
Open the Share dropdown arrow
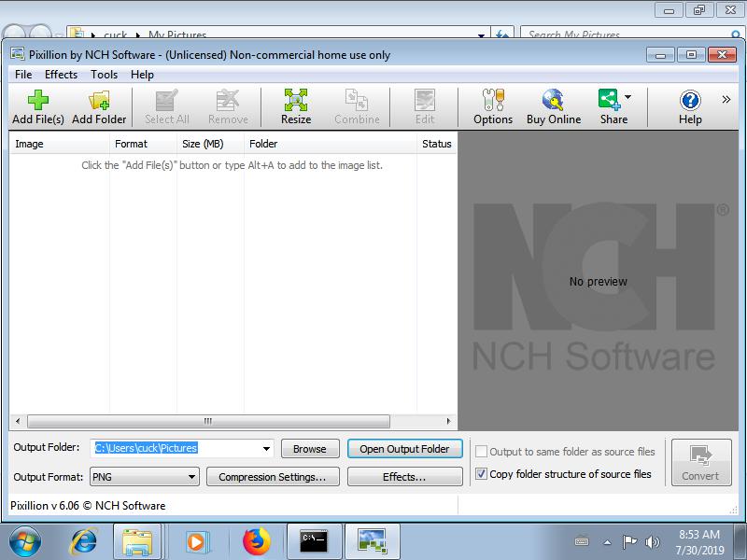628,97
